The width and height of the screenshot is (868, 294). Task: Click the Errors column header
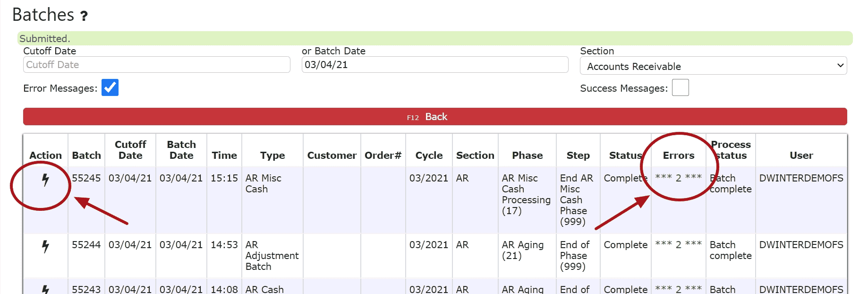(x=678, y=156)
